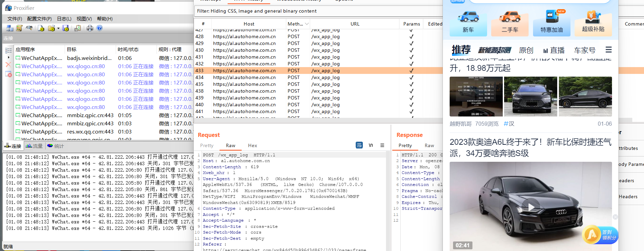Select 推荐 feed tab
The image size is (644, 251).
461,50
